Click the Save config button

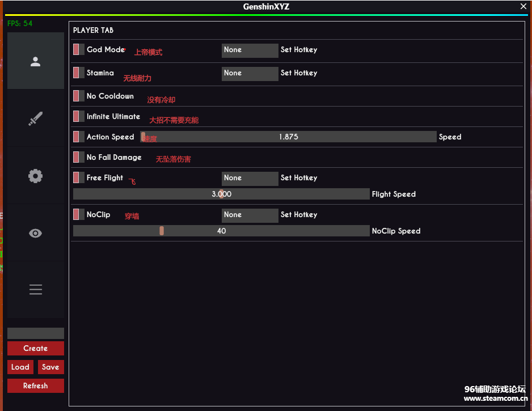[51, 367]
